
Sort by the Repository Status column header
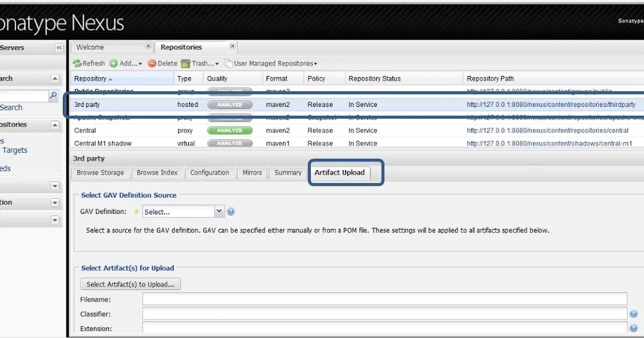pos(404,78)
